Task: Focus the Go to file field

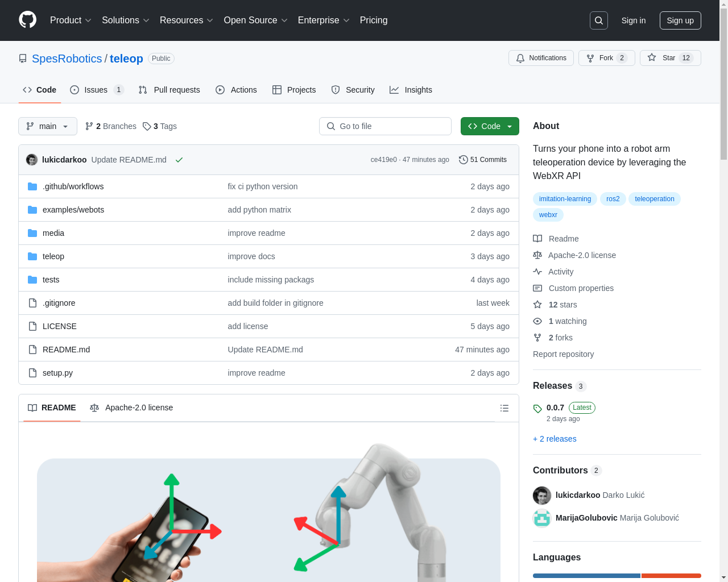Action: [385, 126]
